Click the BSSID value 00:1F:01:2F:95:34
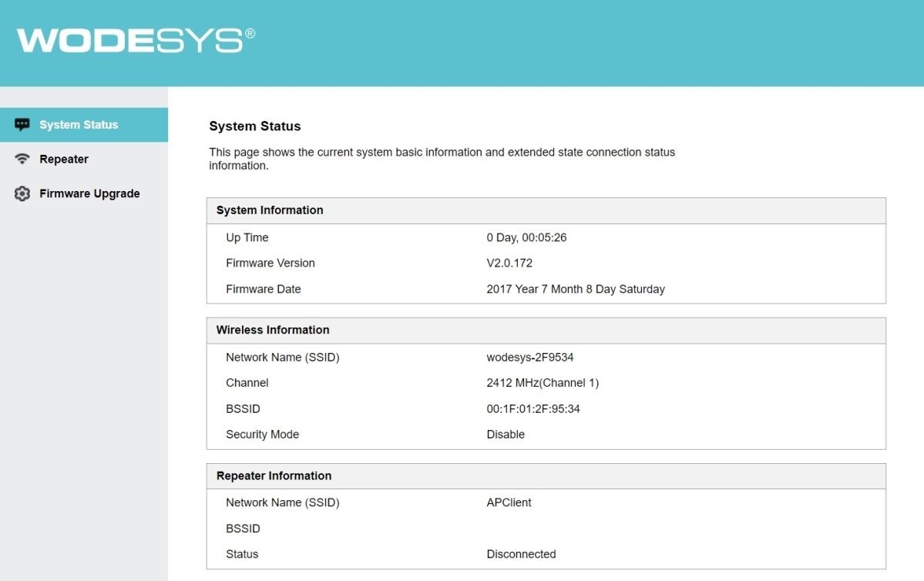The width and height of the screenshot is (924, 581). coord(533,409)
